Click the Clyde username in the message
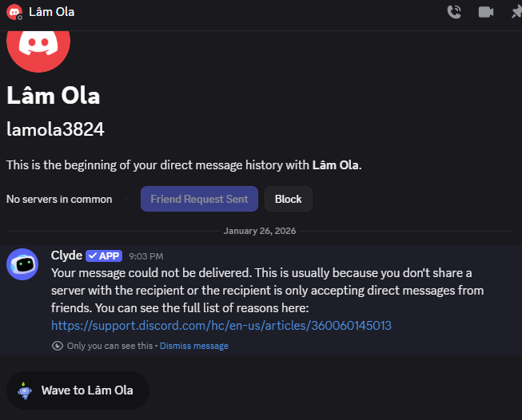 pos(66,256)
